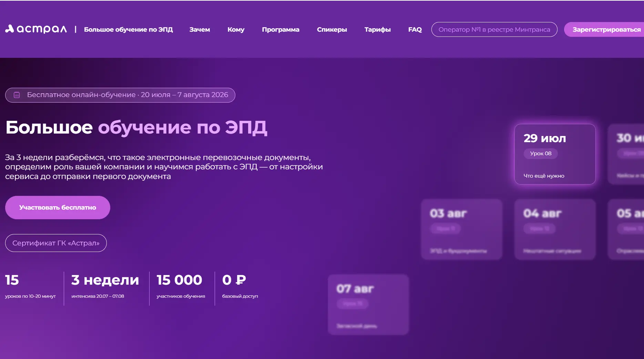Click the 'Зарегистрироваться' button

(604, 30)
